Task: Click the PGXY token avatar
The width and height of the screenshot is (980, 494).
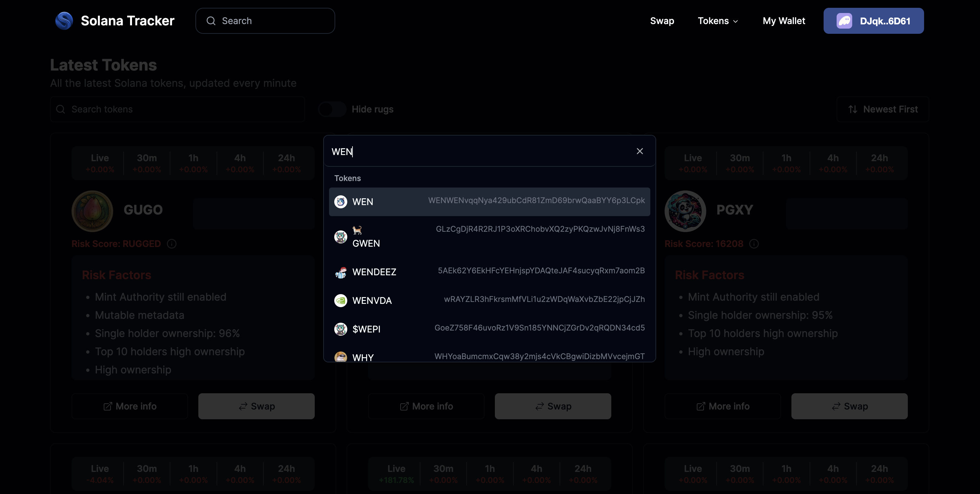Action: coord(685,211)
